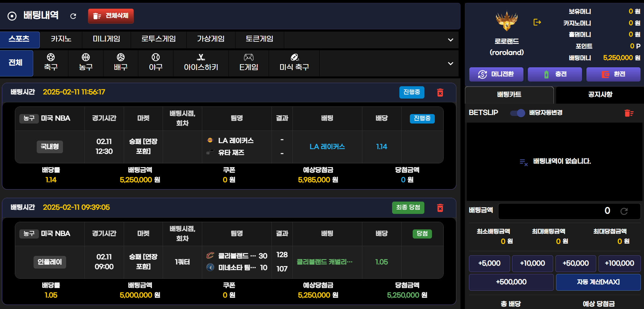Screen dimensions: 644x309
Task: Expand the sports filter row chevron
Action: 450,64
